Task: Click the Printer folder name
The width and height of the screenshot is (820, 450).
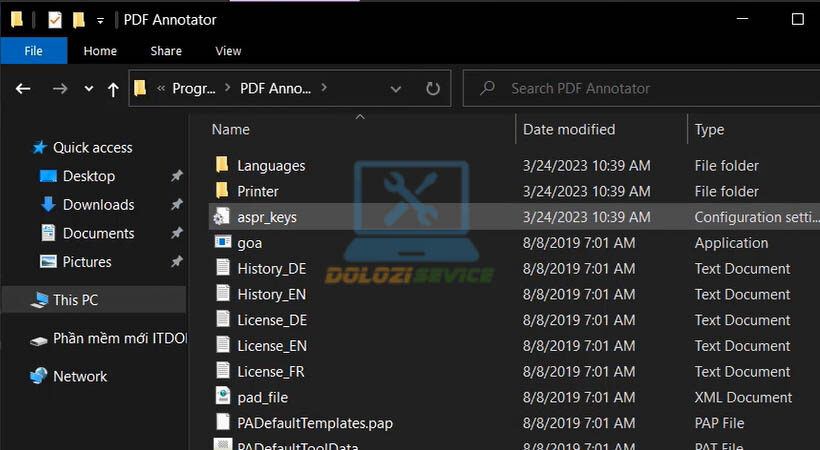Action: (x=258, y=192)
